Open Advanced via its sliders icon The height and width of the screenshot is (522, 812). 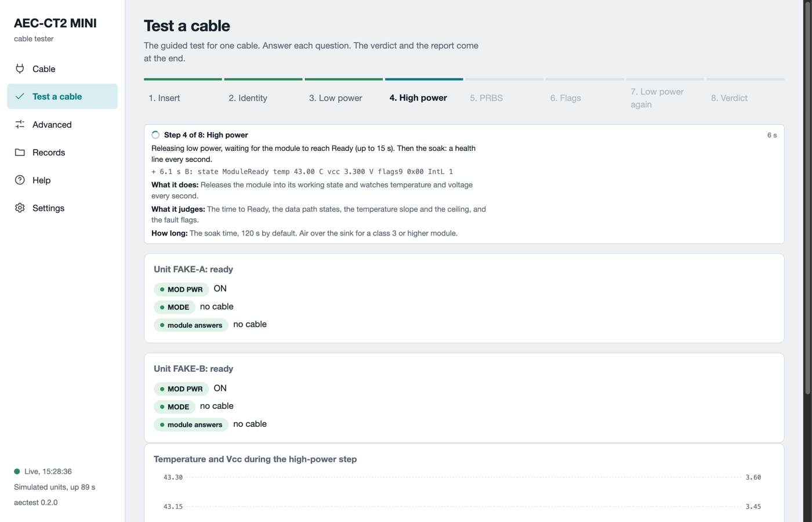point(20,124)
